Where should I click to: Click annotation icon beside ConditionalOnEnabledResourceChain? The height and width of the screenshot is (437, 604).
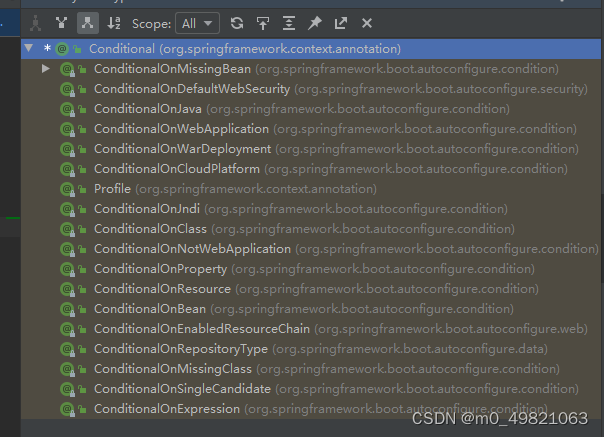(67, 329)
